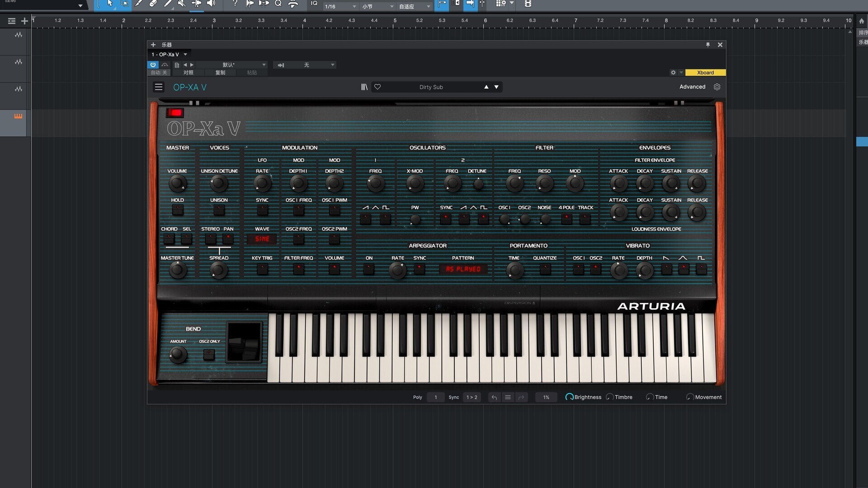Select the listen speaker tool
This screenshot has height=488, width=868.
point(211,4)
